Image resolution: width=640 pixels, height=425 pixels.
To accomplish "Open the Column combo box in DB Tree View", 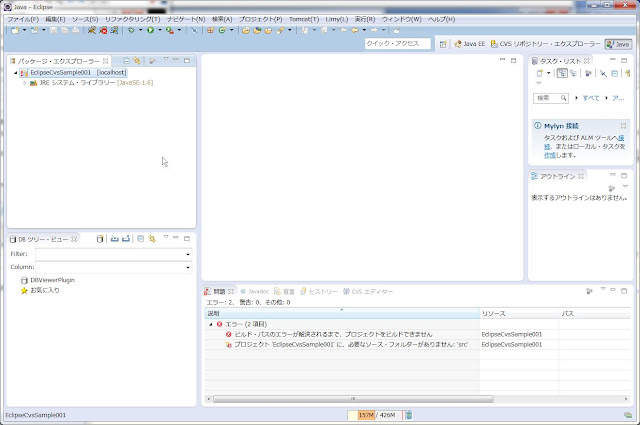I will click(x=113, y=267).
